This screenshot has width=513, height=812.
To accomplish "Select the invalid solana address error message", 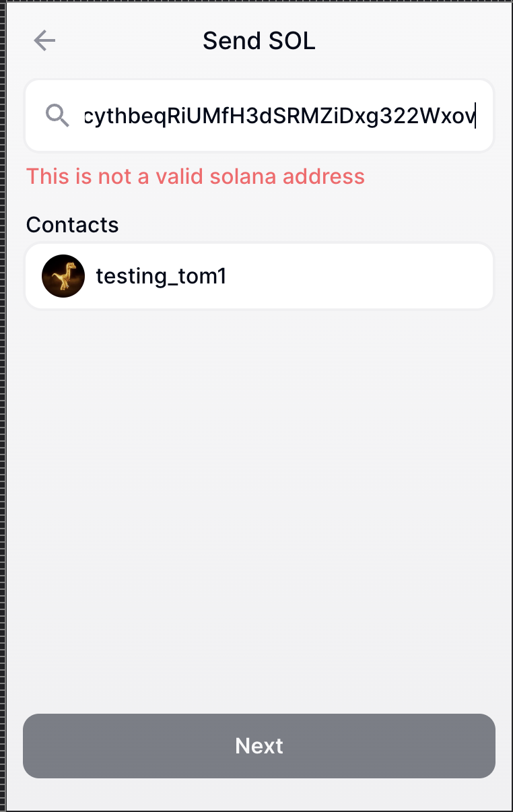I will pyautogui.click(x=195, y=176).
